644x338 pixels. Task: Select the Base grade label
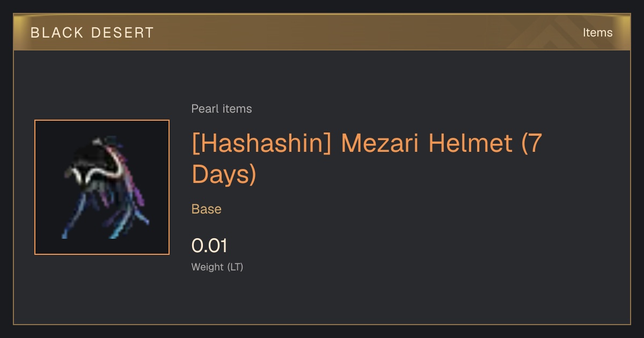pyautogui.click(x=207, y=209)
